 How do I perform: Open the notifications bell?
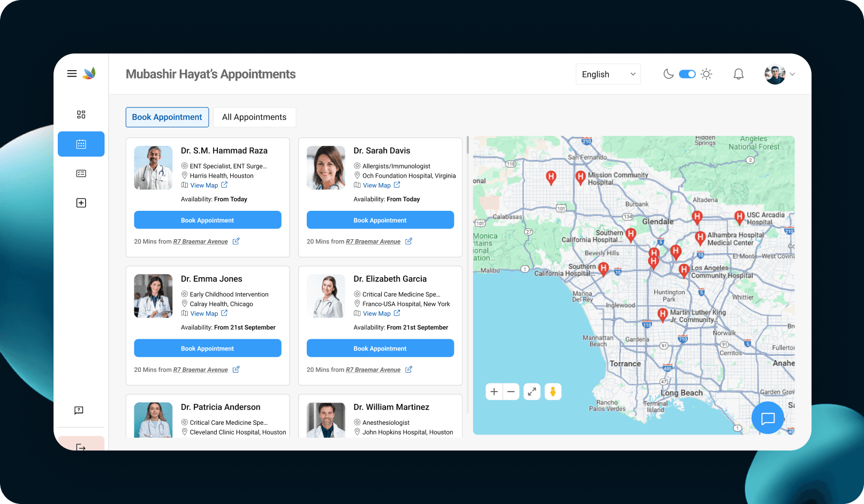pos(738,74)
